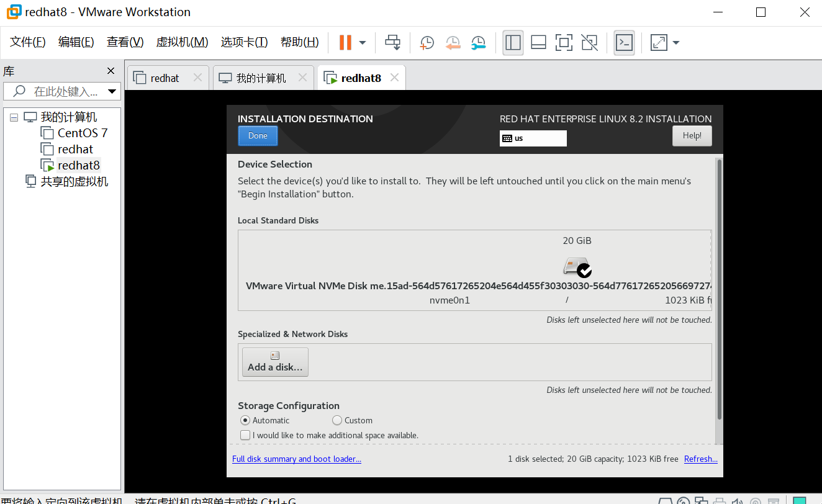The image size is (822, 504).
Task: Select the redhat8 tab
Action: pos(361,78)
